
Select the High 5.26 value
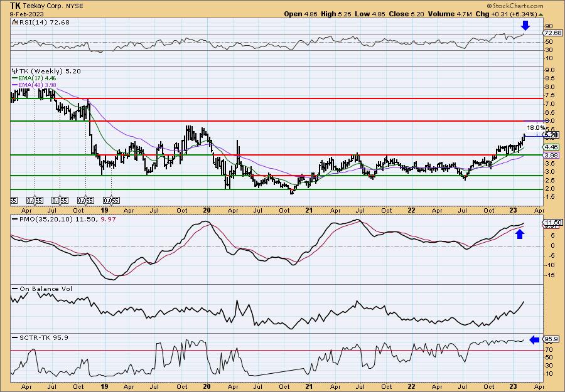(x=338, y=14)
